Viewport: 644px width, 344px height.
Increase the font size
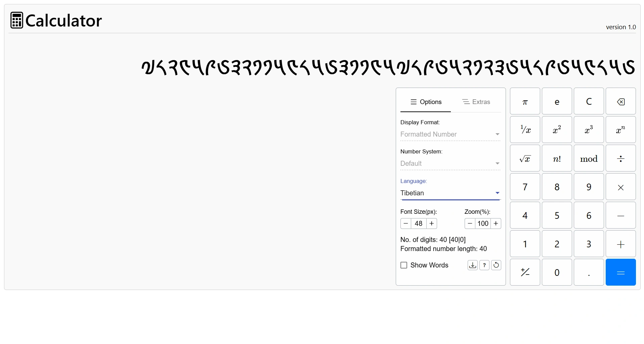click(432, 224)
